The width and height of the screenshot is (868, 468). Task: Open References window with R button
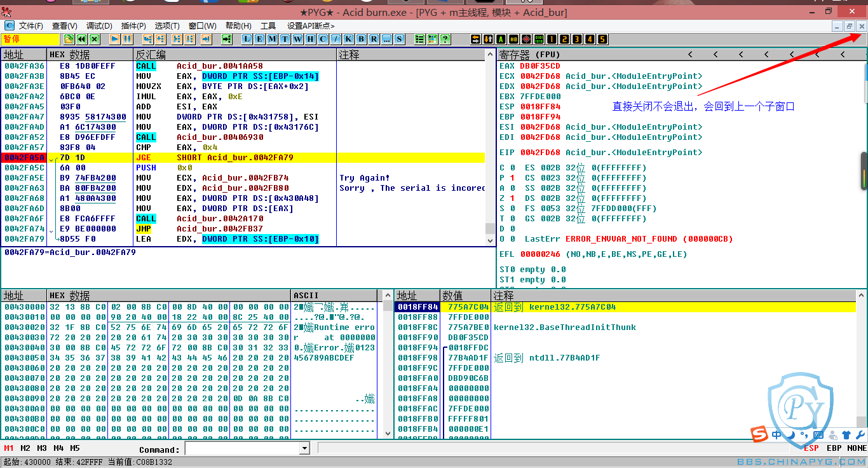[374, 39]
